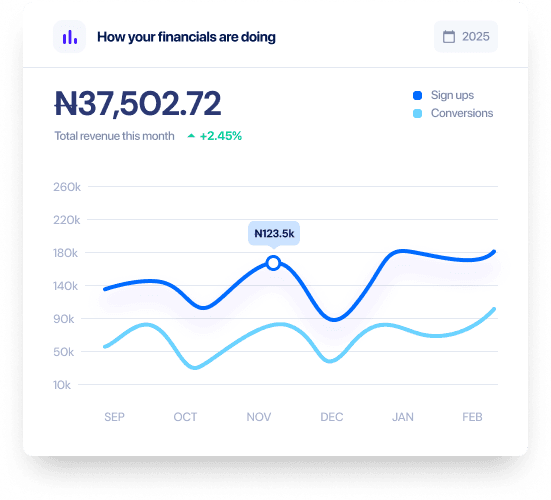Screen dimensions: 551x500
Task: Click the green upward trend arrow
Action: [191, 136]
